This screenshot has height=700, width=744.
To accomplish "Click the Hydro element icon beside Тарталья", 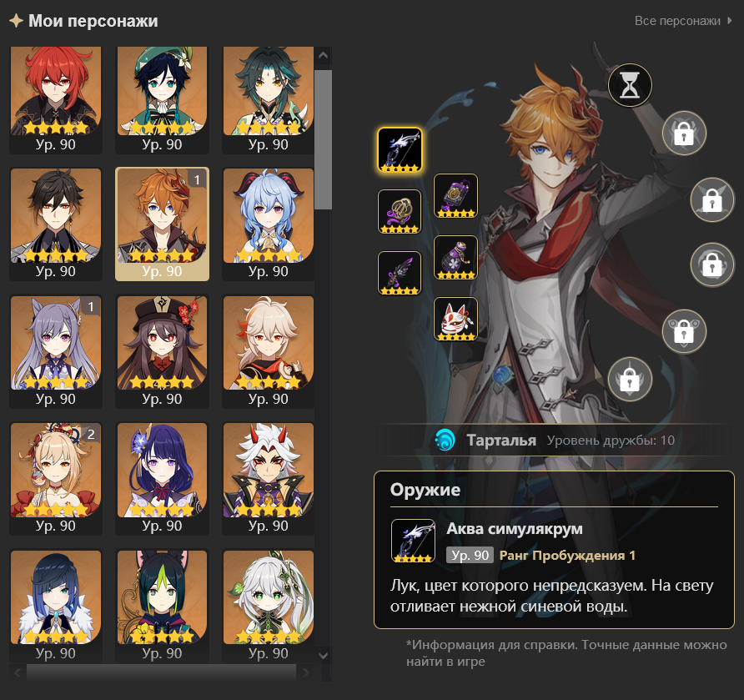I will 445,440.
